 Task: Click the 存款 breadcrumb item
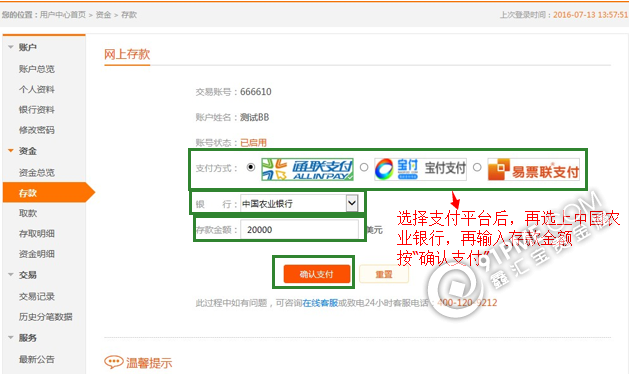coord(129,15)
